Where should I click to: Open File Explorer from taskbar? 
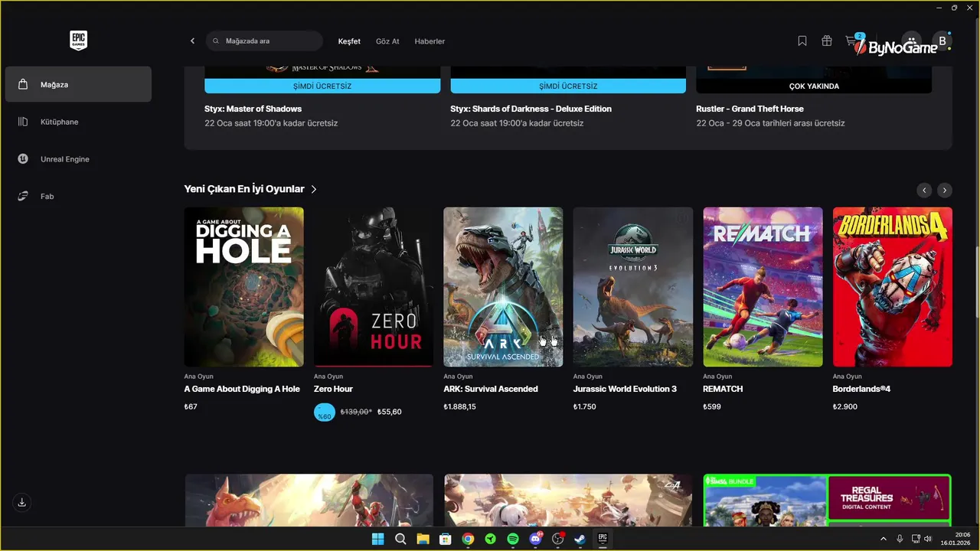(x=423, y=539)
